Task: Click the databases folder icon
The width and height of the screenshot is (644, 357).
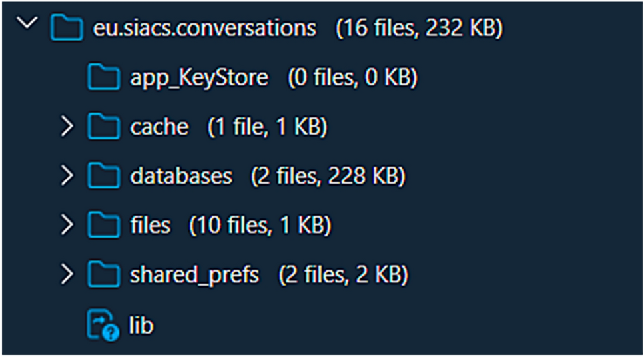Action: coord(103,176)
